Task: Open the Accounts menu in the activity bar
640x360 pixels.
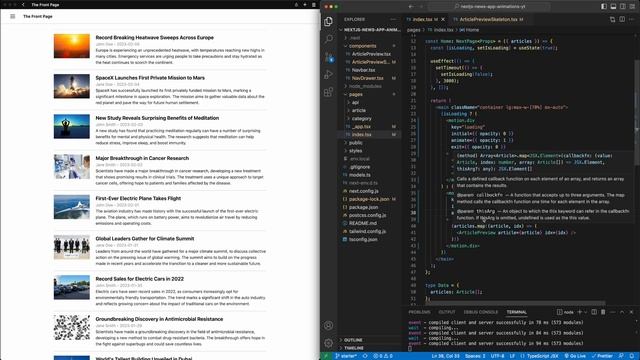Action: (328, 325)
